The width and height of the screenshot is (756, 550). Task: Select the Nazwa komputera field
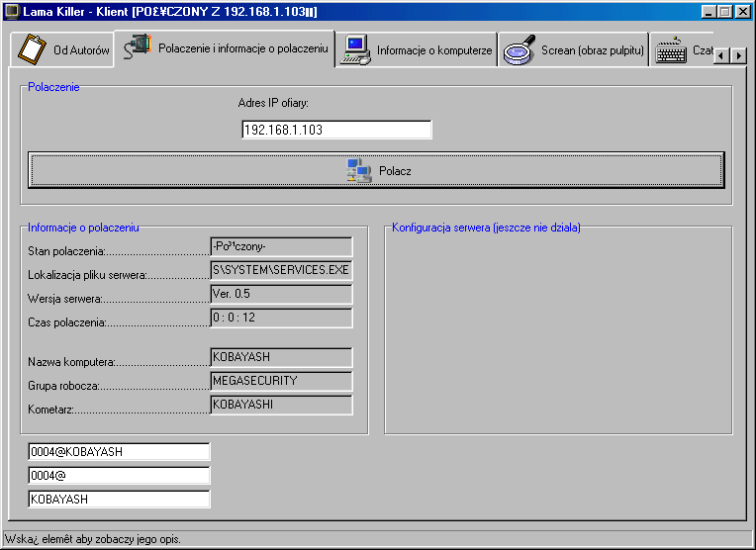coord(281,357)
